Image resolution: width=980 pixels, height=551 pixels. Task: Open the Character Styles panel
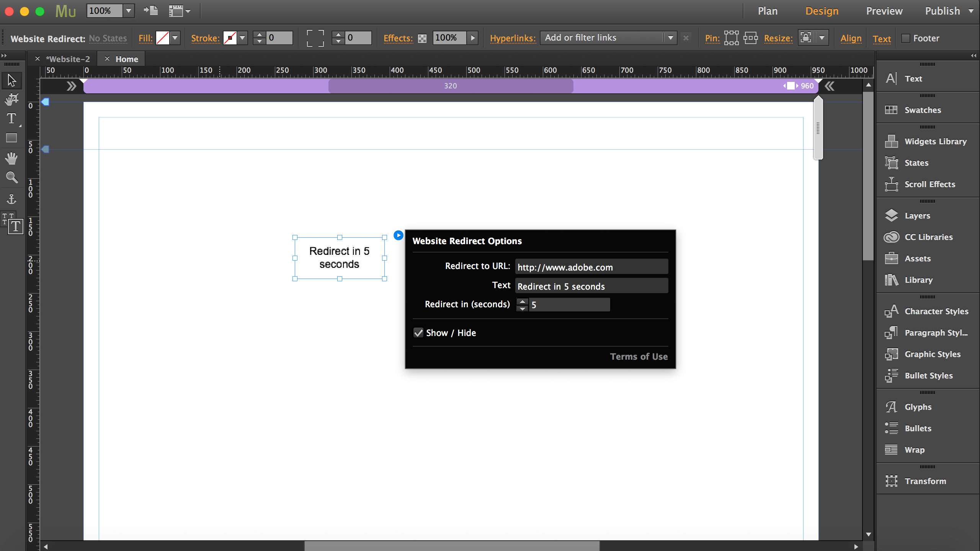936,311
